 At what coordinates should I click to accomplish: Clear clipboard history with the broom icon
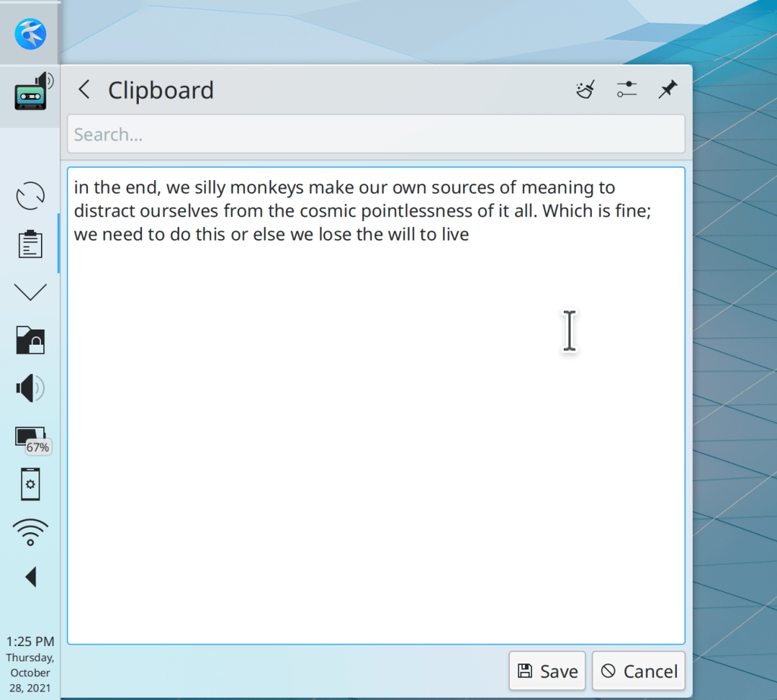coord(585,90)
